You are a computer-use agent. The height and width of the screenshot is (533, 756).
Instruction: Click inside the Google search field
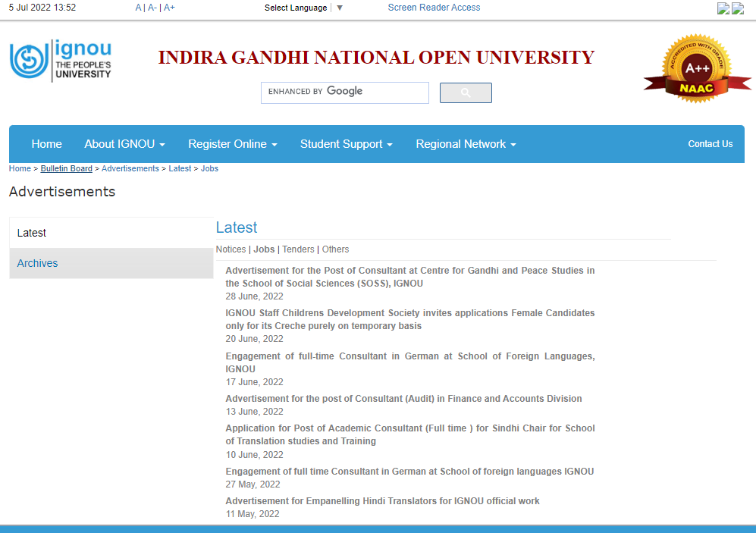click(344, 92)
